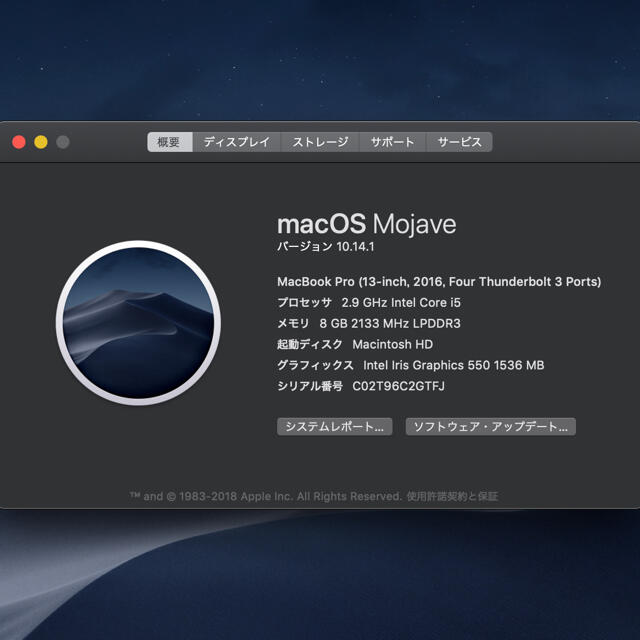Select the サポート tab
Screen dimensions: 640x640
tap(392, 142)
